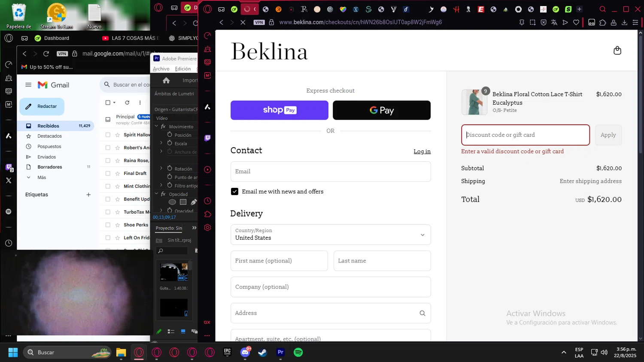
Task: Open the snapshot capture icon in the address bar
Action: 533,22
